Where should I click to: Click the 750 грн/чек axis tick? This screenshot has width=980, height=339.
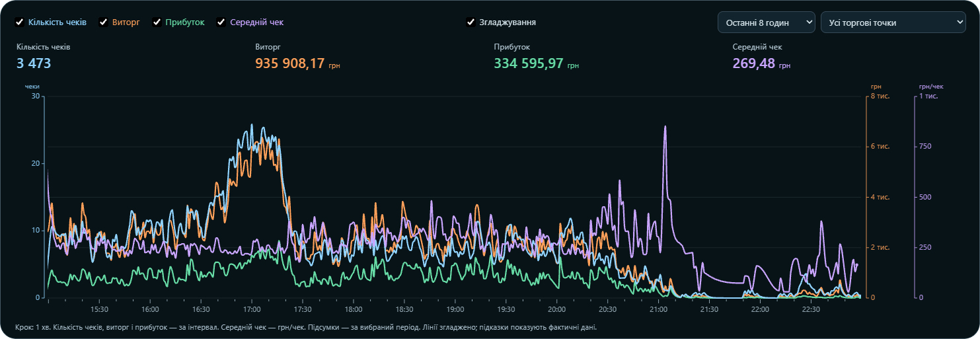[x=925, y=146]
